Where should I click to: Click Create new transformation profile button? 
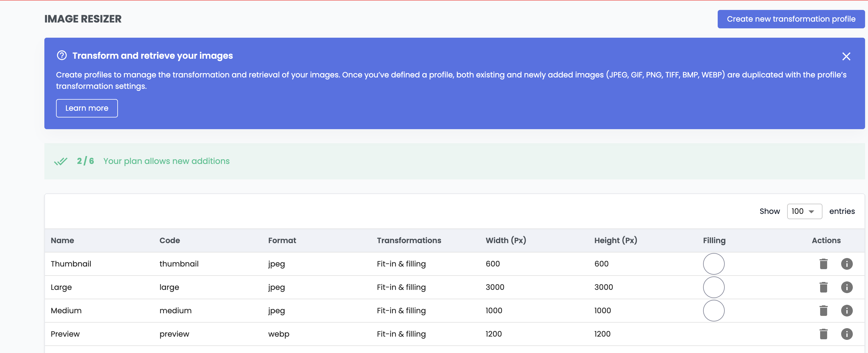pyautogui.click(x=791, y=19)
